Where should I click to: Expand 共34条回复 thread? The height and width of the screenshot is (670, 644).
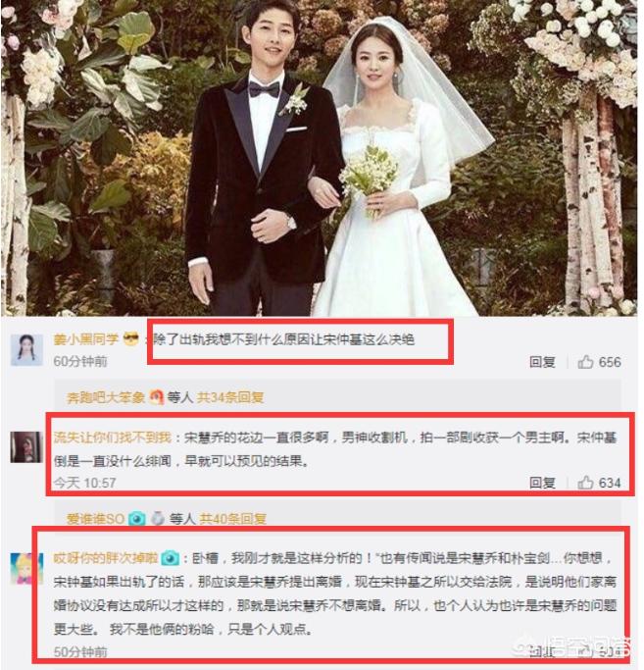coord(230,397)
